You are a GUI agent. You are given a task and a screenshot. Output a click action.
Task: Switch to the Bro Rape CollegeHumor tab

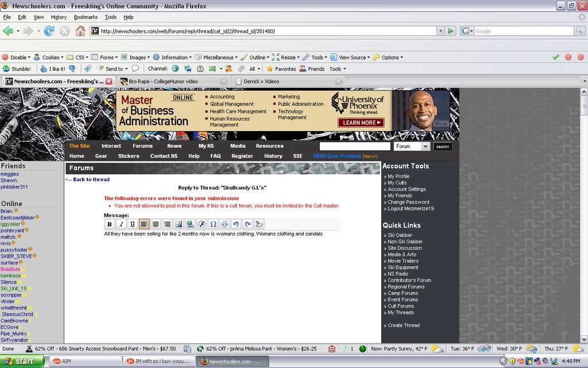[163, 82]
